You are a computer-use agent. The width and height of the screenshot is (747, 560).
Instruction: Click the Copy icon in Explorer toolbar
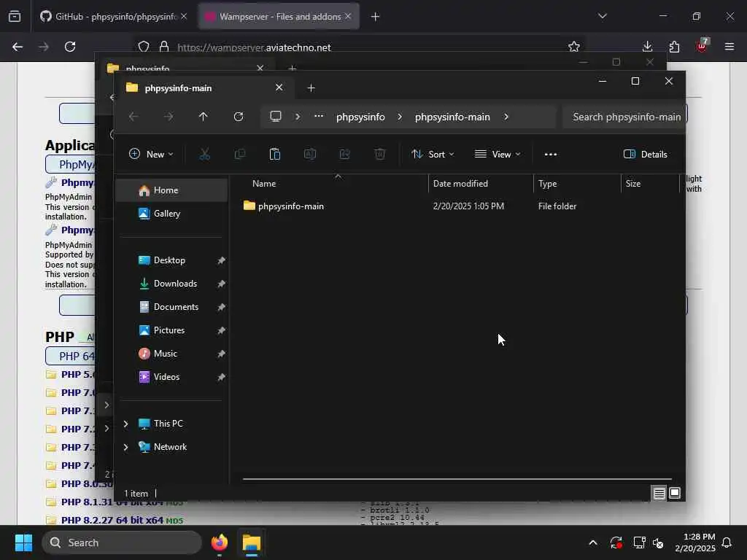pyautogui.click(x=239, y=155)
